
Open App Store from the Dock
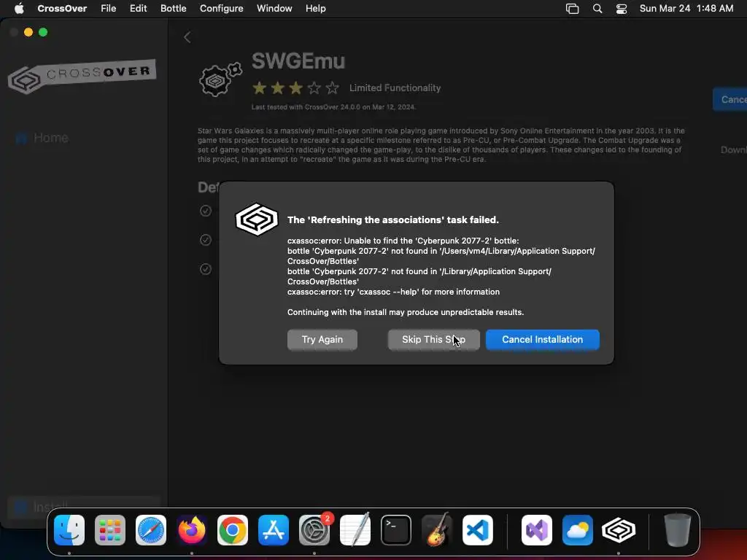(274, 530)
